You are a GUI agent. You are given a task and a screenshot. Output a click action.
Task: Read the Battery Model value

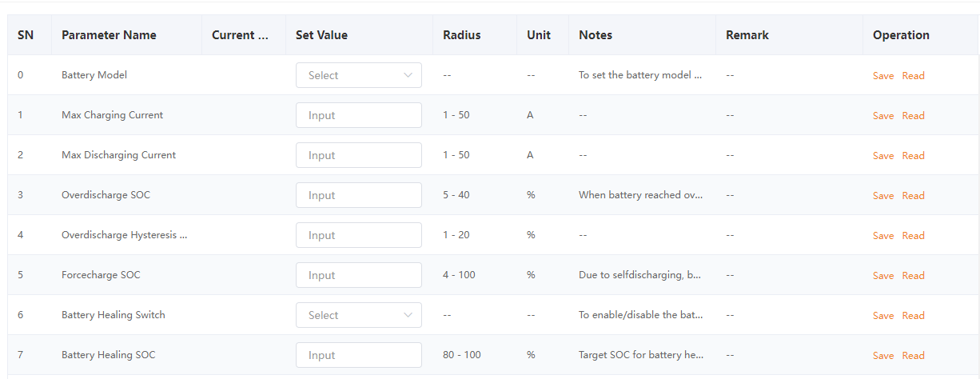click(x=913, y=76)
